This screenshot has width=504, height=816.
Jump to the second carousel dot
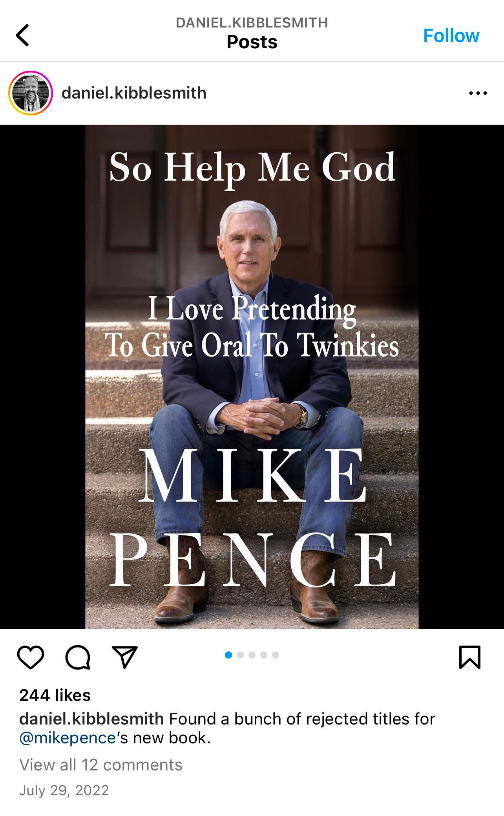point(240,655)
